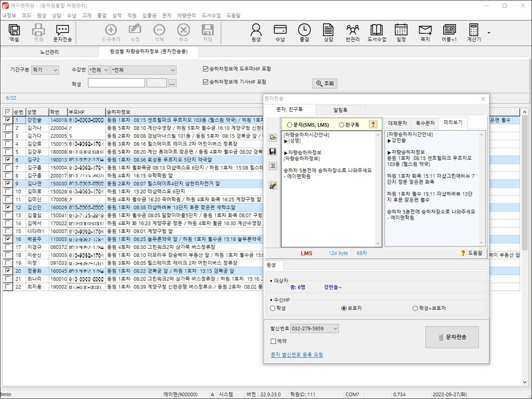Image resolution: width=532 pixels, height=399 pixels.
Task: Enable the 예약 checkbox
Action: tap(273, 341)
